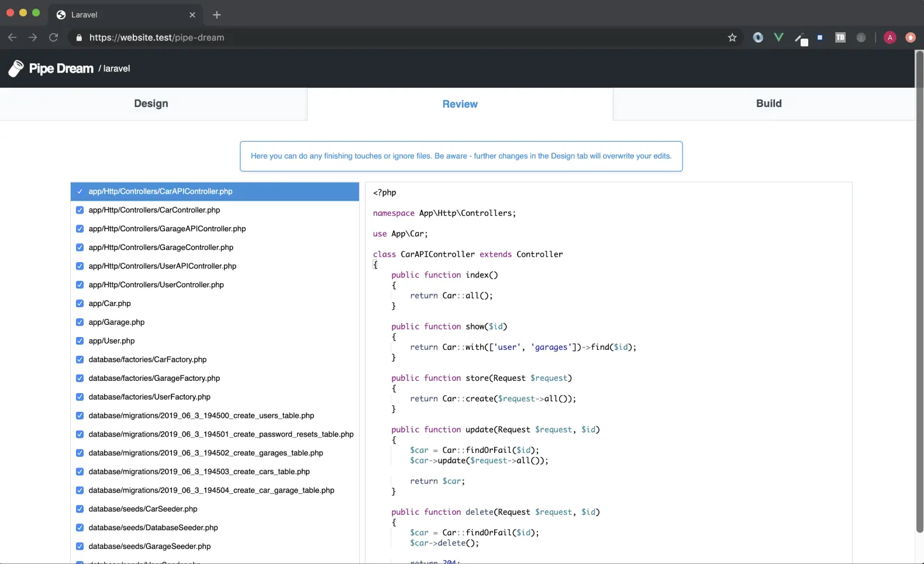Uncheck the UserAPIController.php checkbox

(80, 266)
